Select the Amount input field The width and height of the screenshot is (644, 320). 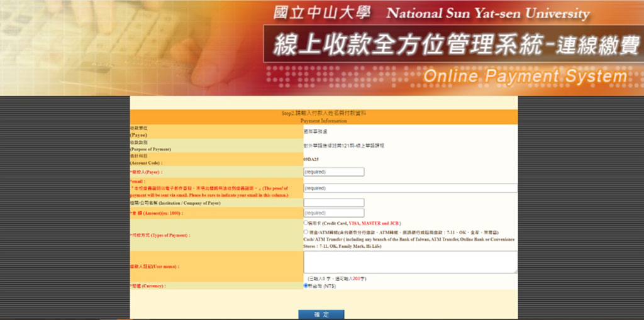point(333,213)
